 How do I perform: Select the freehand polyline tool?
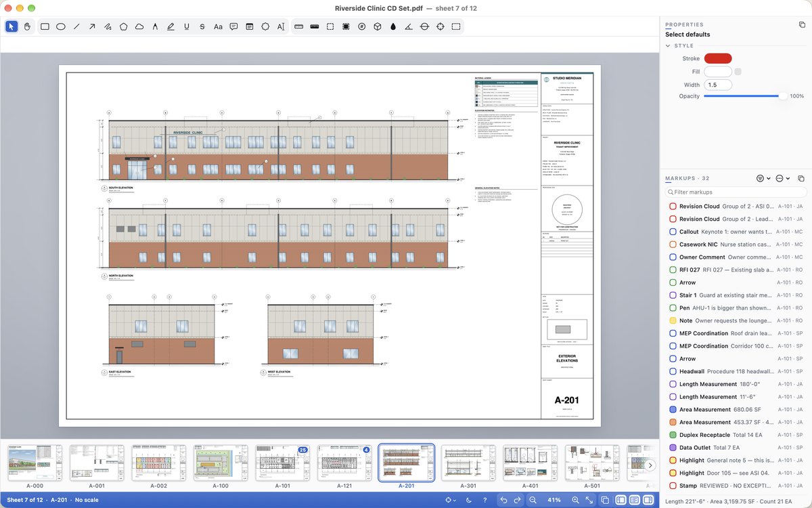[108, 26]
